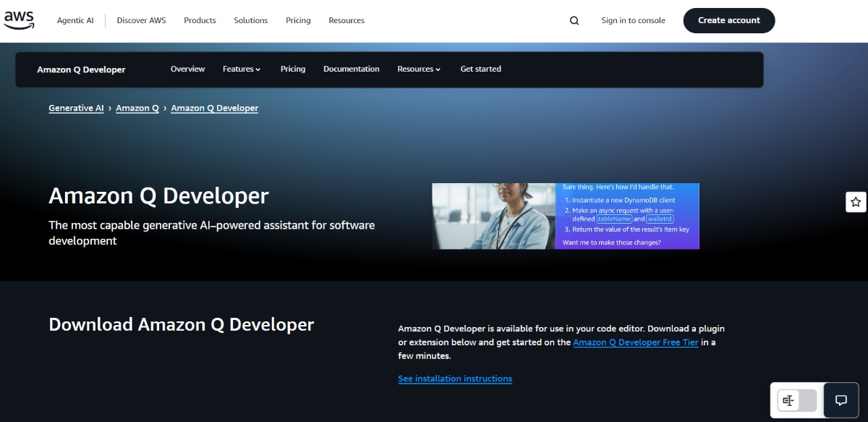
Task: Click the Download Amazon Q Developer heading
Action: pos(182,324)
